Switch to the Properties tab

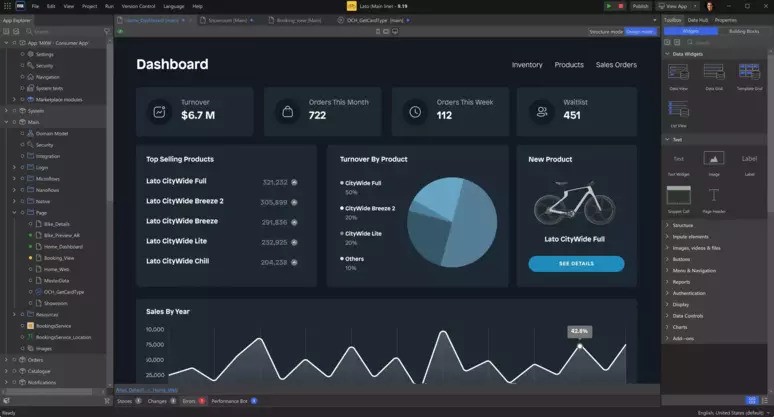click(725, 19)
